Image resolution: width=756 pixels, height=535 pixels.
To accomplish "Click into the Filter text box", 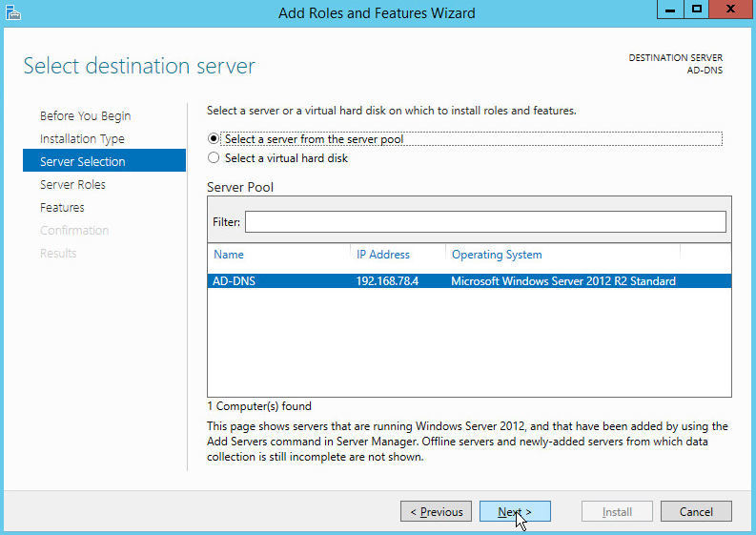I will pos(484,221).
